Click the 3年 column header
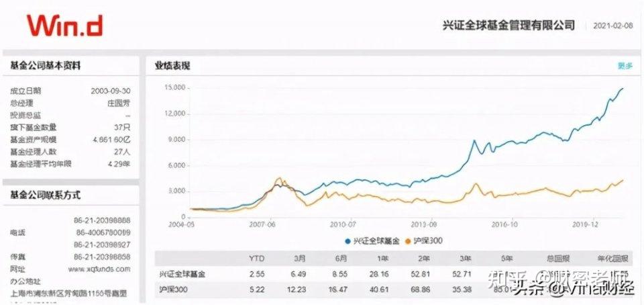Screen dimensions: 644x305 click(464, 259)
